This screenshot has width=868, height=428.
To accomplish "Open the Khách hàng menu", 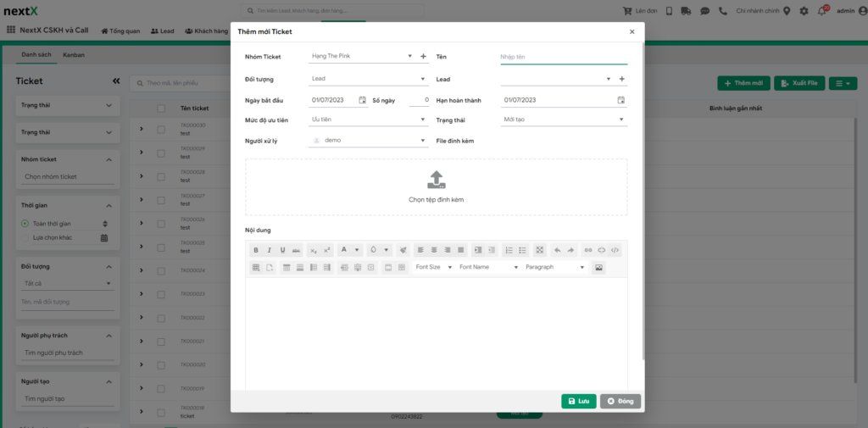I will (206, 31).
